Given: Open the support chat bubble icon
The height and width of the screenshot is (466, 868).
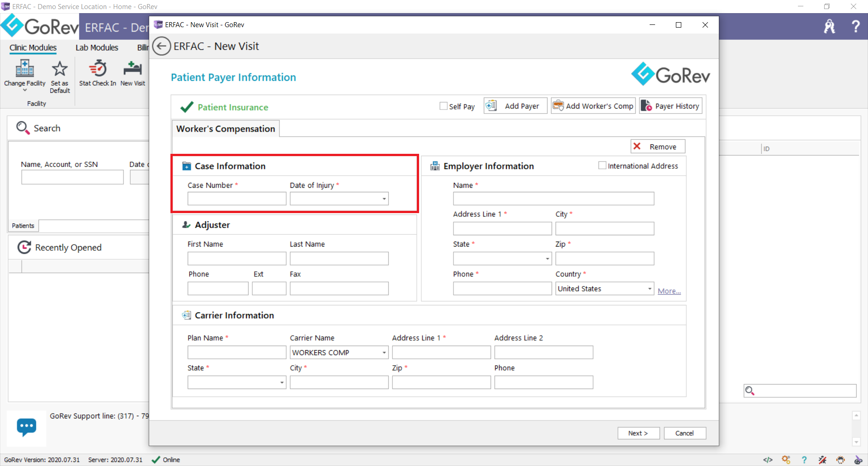Looking at the screenshot, I should [x=27, y=427].
